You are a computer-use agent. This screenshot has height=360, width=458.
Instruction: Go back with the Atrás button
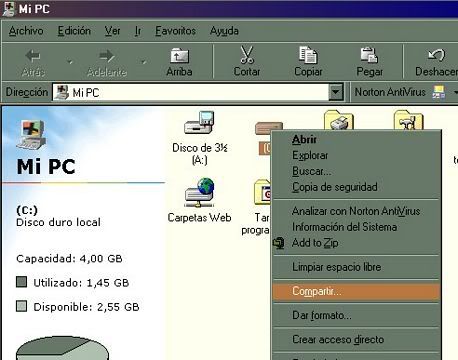33,63
